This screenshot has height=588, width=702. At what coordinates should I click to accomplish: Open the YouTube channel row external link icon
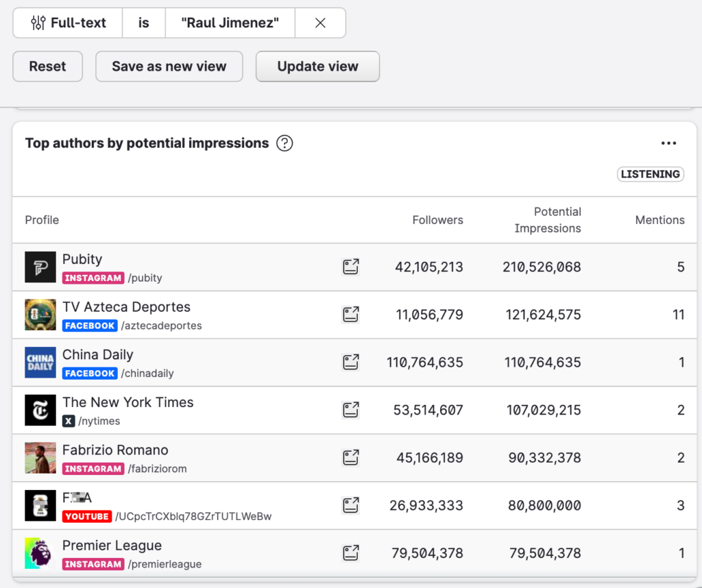(x=350, y=506)
